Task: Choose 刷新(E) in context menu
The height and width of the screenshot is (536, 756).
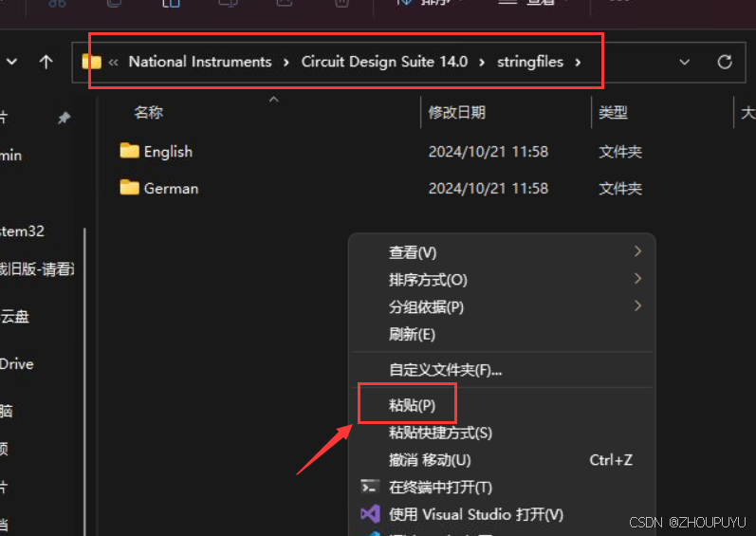Action: 502,334
